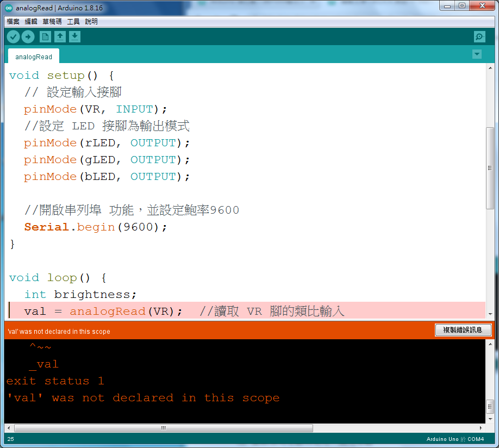Click horizontal scrollbar left arrow

[9, 428]
